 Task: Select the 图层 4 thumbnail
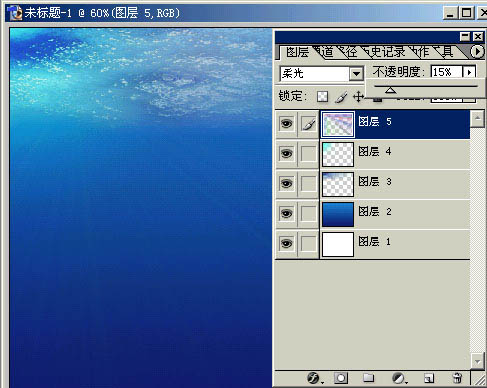[338, 154]
